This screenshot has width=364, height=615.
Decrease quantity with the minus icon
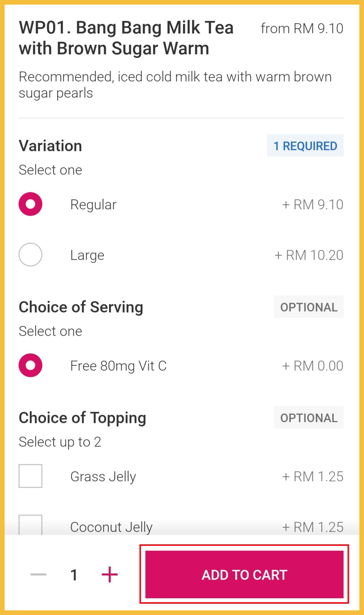[x=38, y=574]
